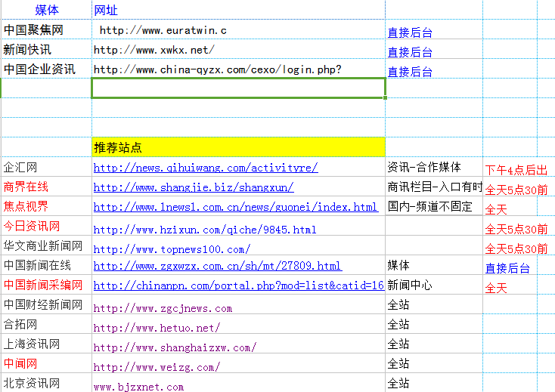Select the http://www.xwkx.net/ cell
The width and height of the screenshot is (555, 392).
pyautogui.click(x=239, y=49)
